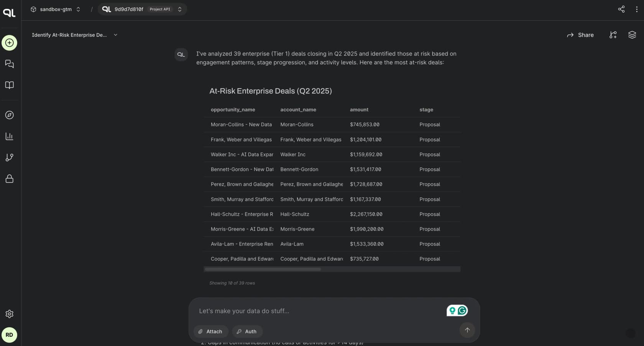Click the green new chat plus icon
The height and width of the screenshot is (346, 644).
click(x=10, y=43)
